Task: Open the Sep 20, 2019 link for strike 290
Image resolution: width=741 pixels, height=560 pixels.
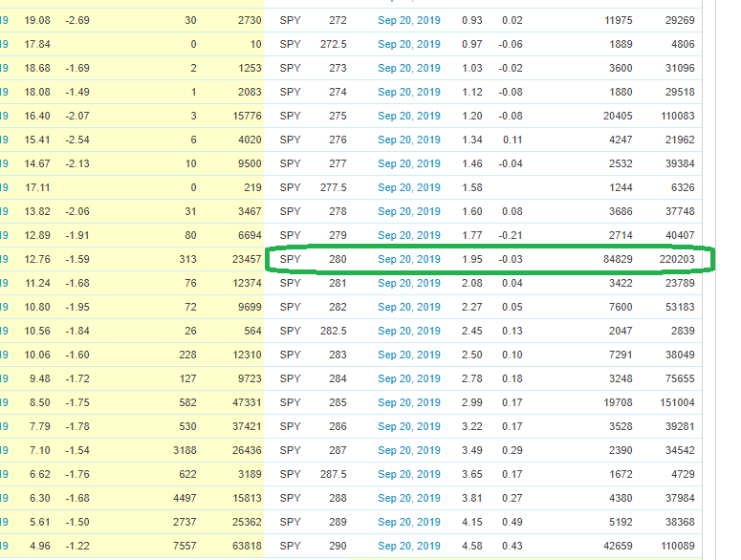Action: [408, 546]
